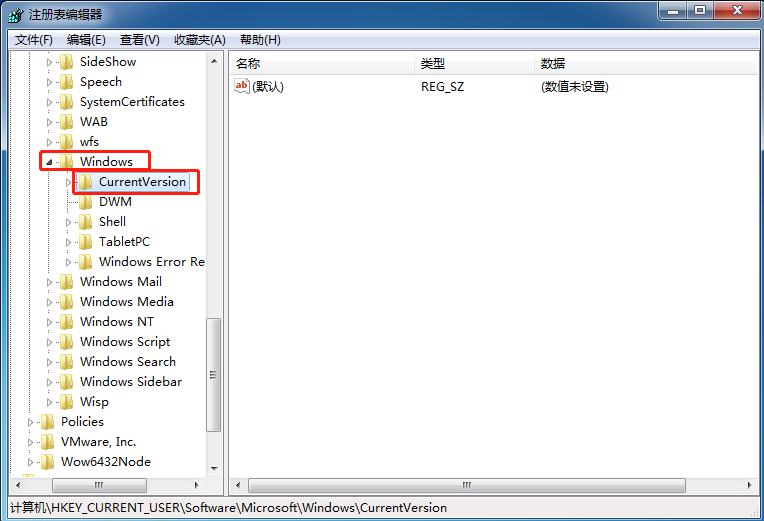The height and width of the screenshot is (521, 764).
Task: Select the Windows Search tree key
Action: [127, 362]
